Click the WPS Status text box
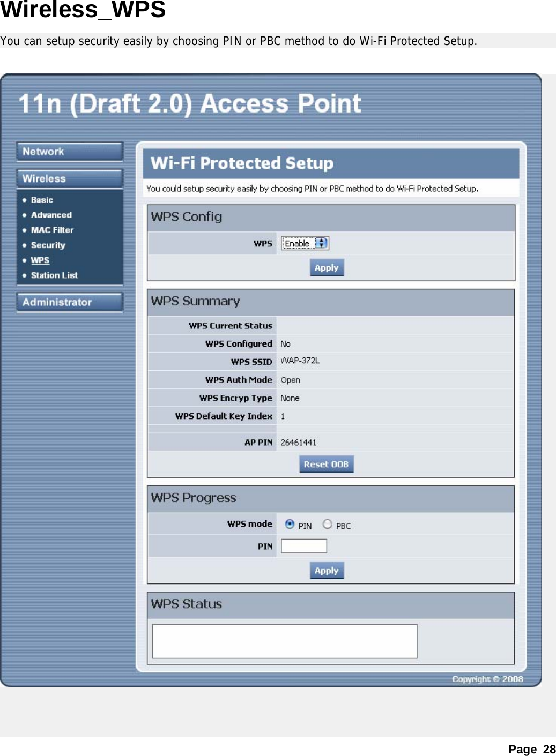556x756 pixels. tap(285, 641)
